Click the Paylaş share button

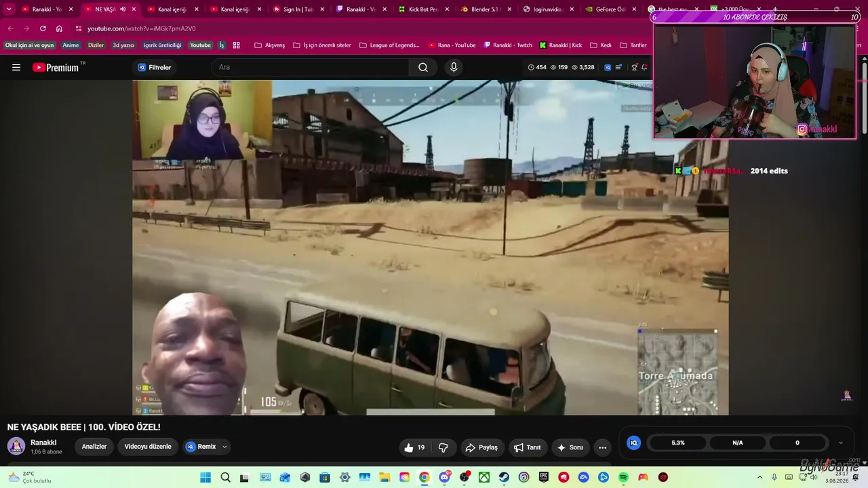pos(481,447)
